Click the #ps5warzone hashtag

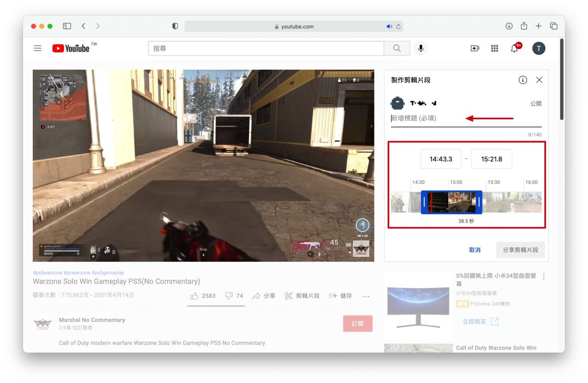coord(48,273)
